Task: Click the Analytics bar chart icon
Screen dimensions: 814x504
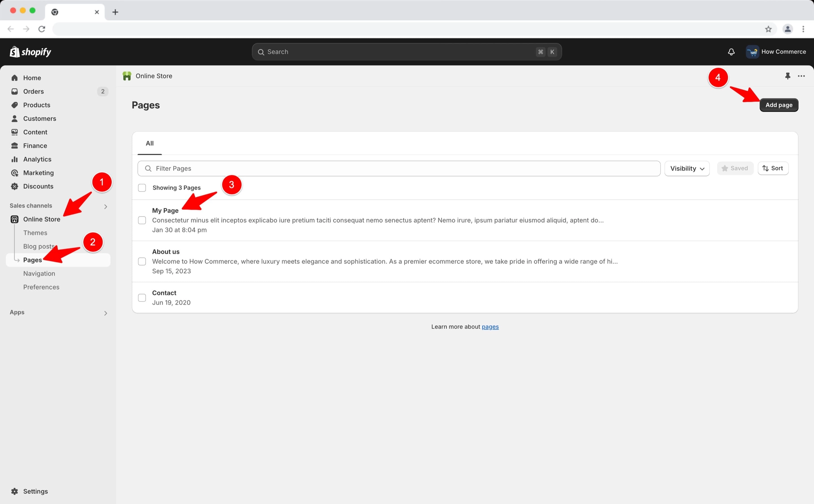Action: (14, 159)
